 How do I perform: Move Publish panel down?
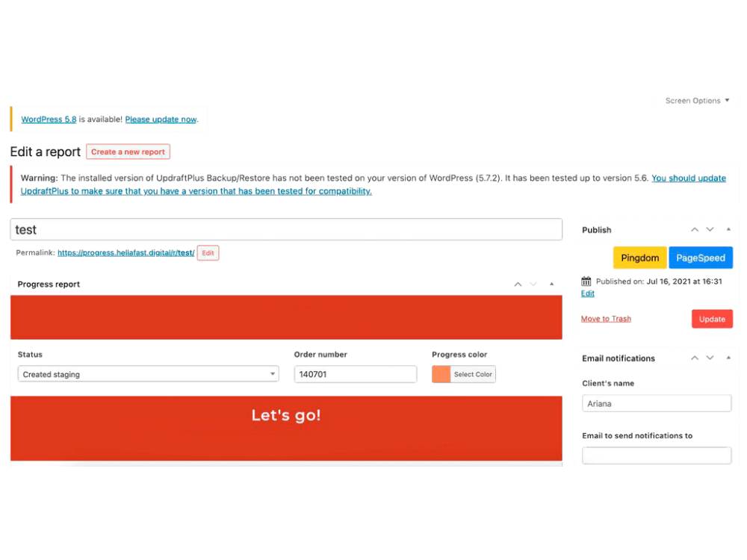pyautogui.click(x=710, y=229)
